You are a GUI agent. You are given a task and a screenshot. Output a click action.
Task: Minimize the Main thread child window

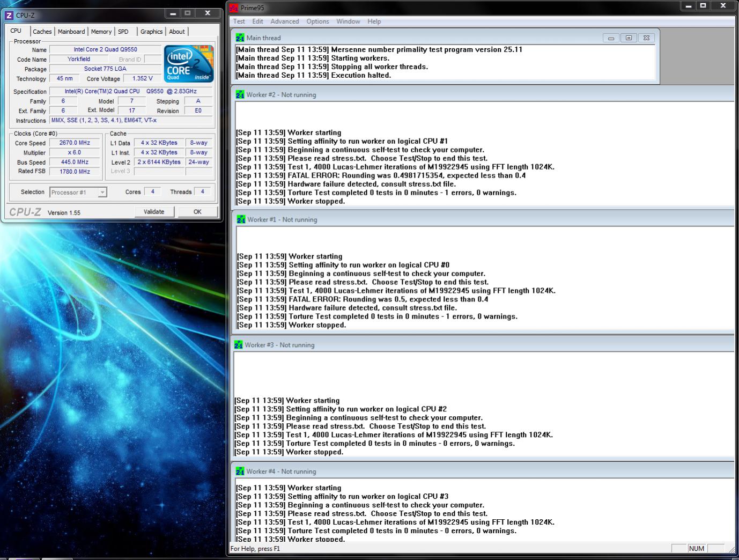[x=611, y=38]
